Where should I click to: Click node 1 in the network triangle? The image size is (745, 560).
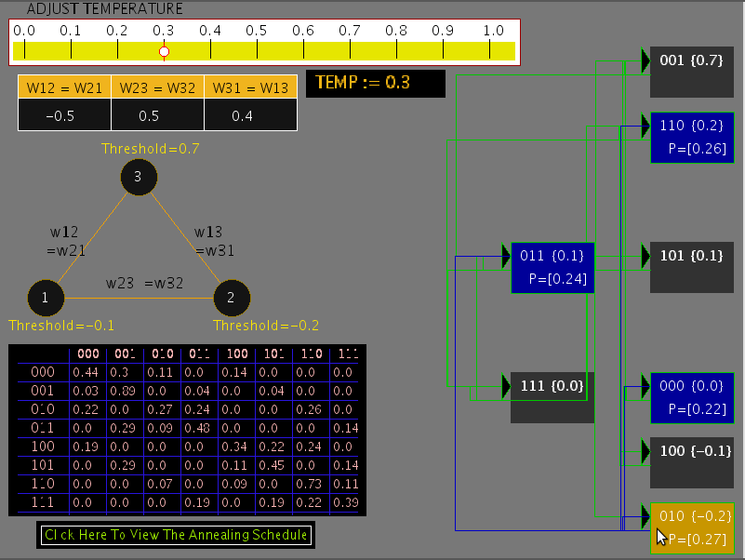click(46, 298)
